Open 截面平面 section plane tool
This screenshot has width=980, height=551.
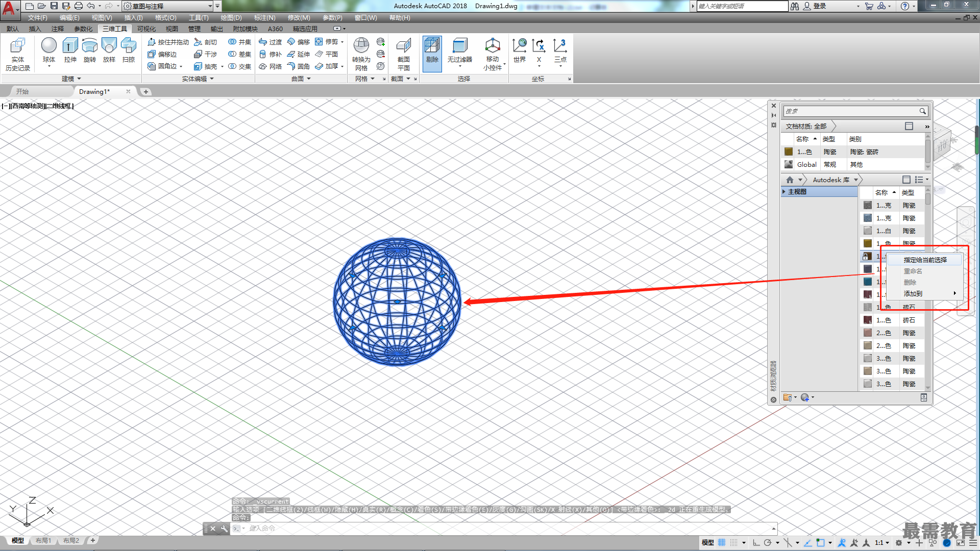coord(403,54)
